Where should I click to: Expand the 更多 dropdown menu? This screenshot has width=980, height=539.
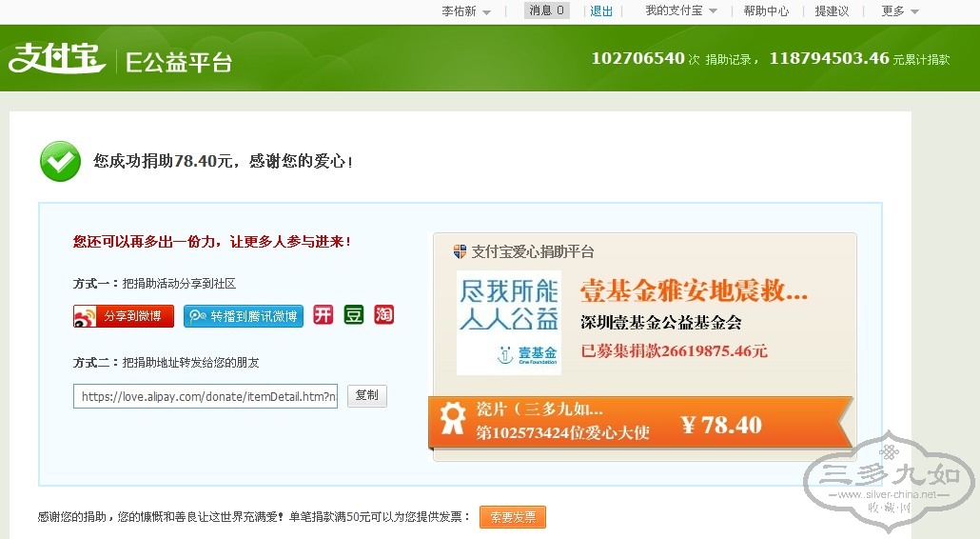point(900,11)
